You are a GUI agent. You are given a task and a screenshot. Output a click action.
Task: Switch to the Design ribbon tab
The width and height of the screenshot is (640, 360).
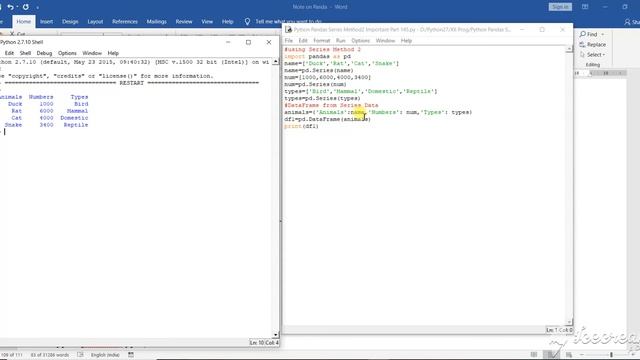[70, 22]
